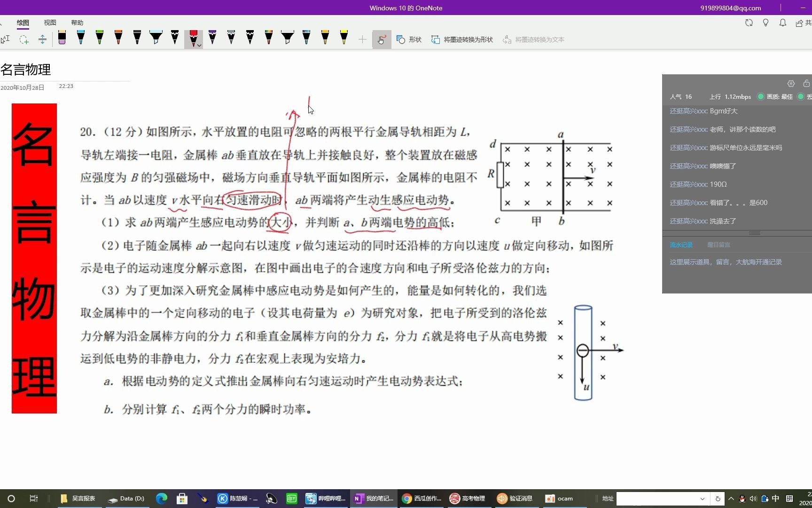
Task: Switch to 醒目留言 tab in stream panel
Action: point(718,245)
